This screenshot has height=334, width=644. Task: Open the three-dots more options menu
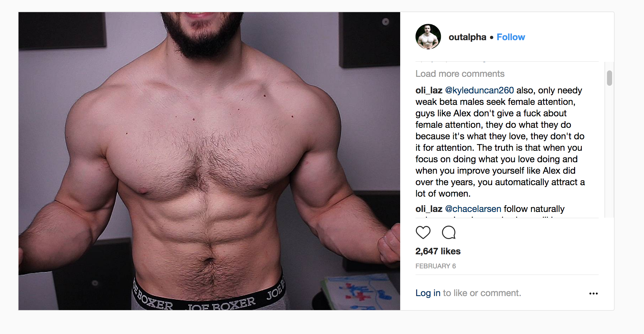click(593, 293)
